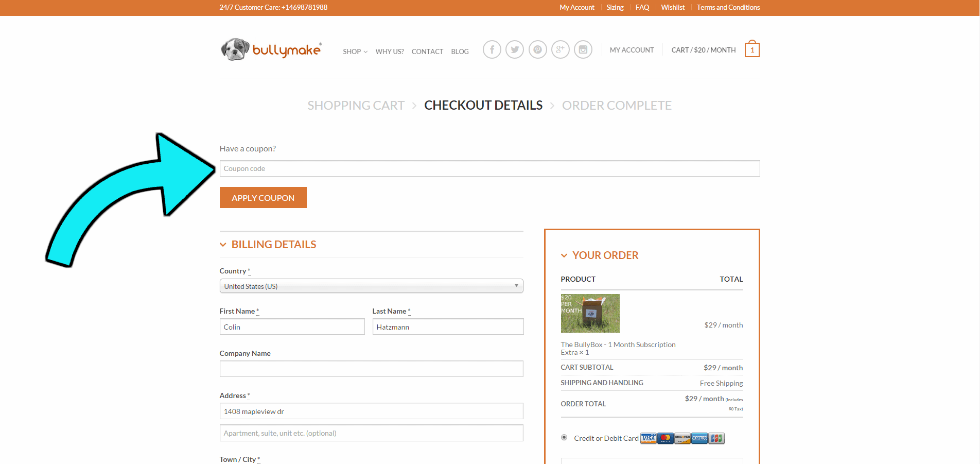Image resolution: width=980 pixels, height=464 pixels.
Task: Click the ORDER TOTAL label
Action: tap(583, 404)
